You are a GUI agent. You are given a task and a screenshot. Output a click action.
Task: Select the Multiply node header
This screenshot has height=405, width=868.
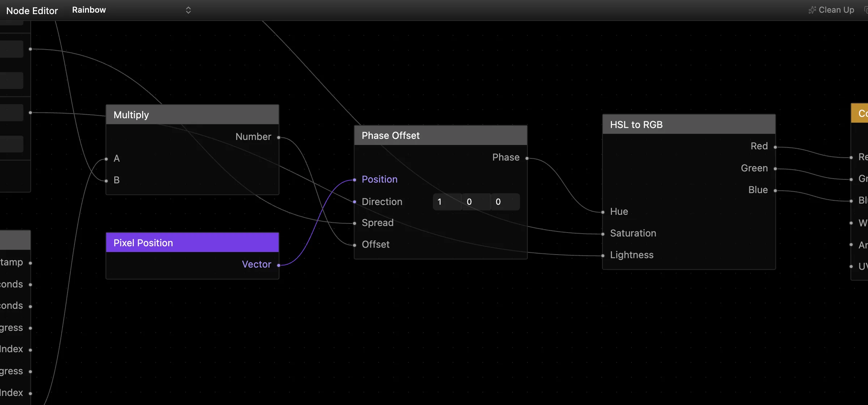coord(192,115)
